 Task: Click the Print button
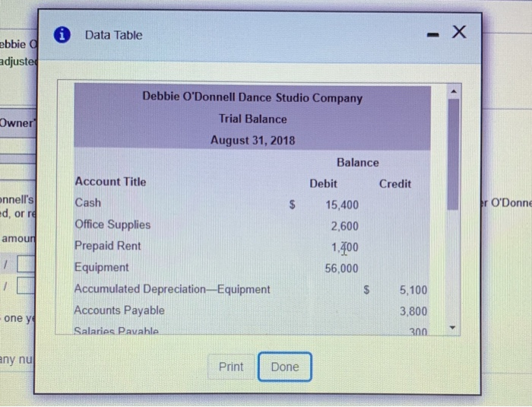click(231, 367)
